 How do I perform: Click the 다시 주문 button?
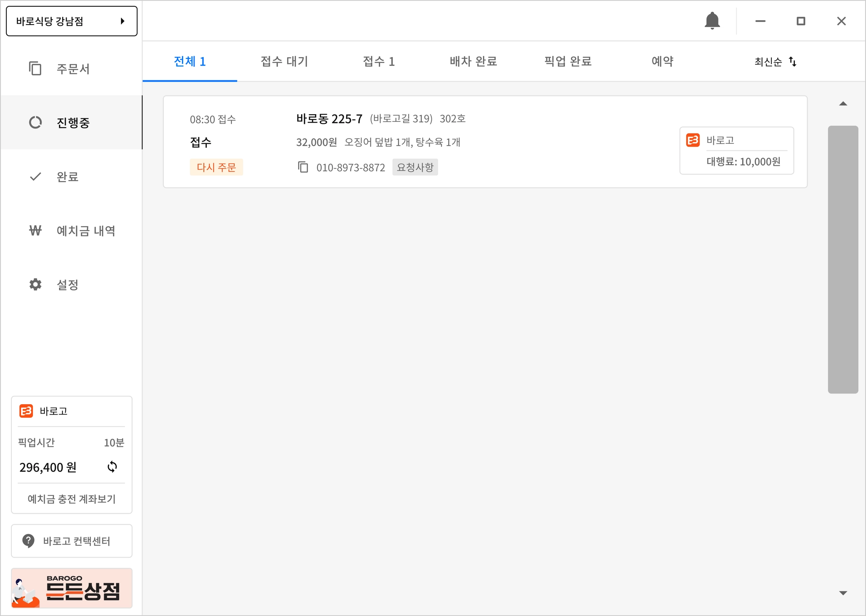[x=216, y=167]
